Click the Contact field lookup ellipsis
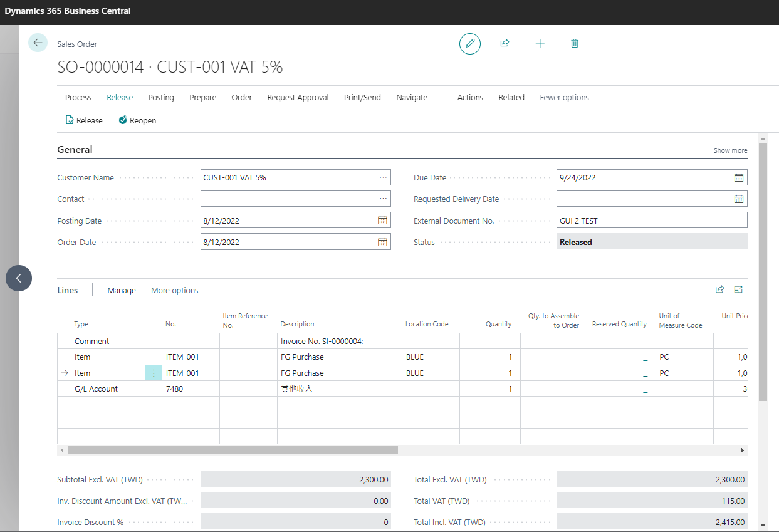The height and width of the screenshot is (532, 779). pyautogui.click(x=383, y=199)
